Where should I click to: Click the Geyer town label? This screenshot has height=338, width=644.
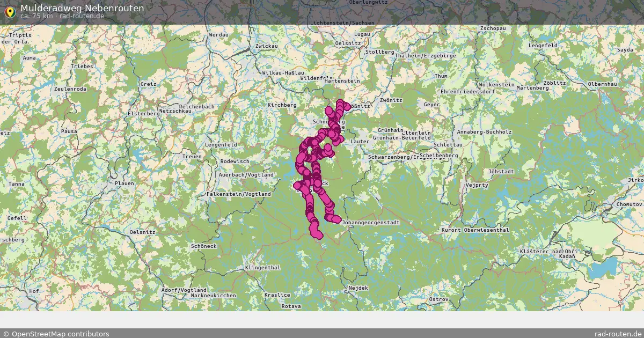pos(431,105)
